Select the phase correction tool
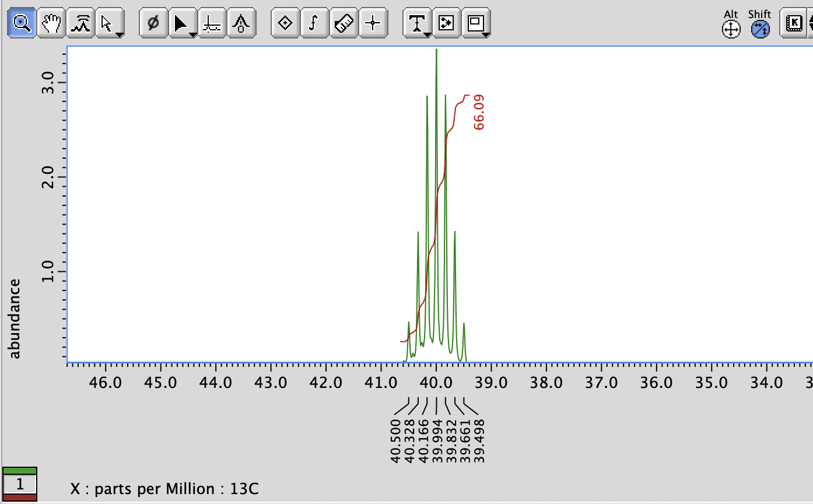Image resolution: width=813 pixels, height=504 pixels. (x=153, y=23)
